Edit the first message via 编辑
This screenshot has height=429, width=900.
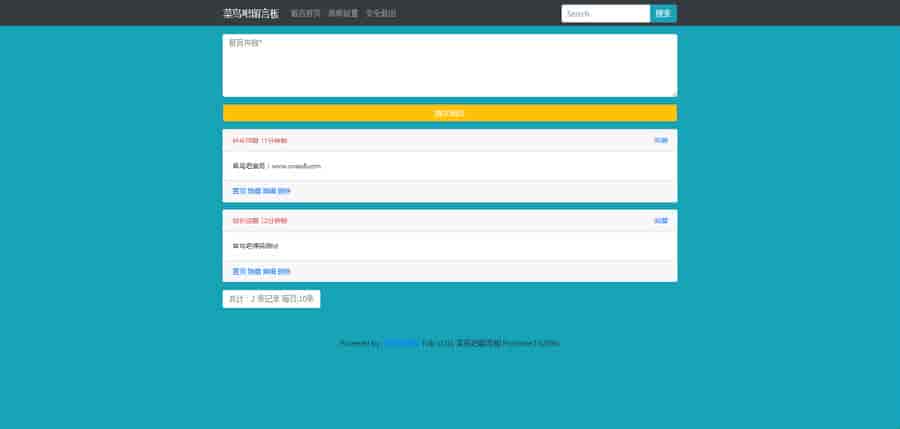[269, 191]
